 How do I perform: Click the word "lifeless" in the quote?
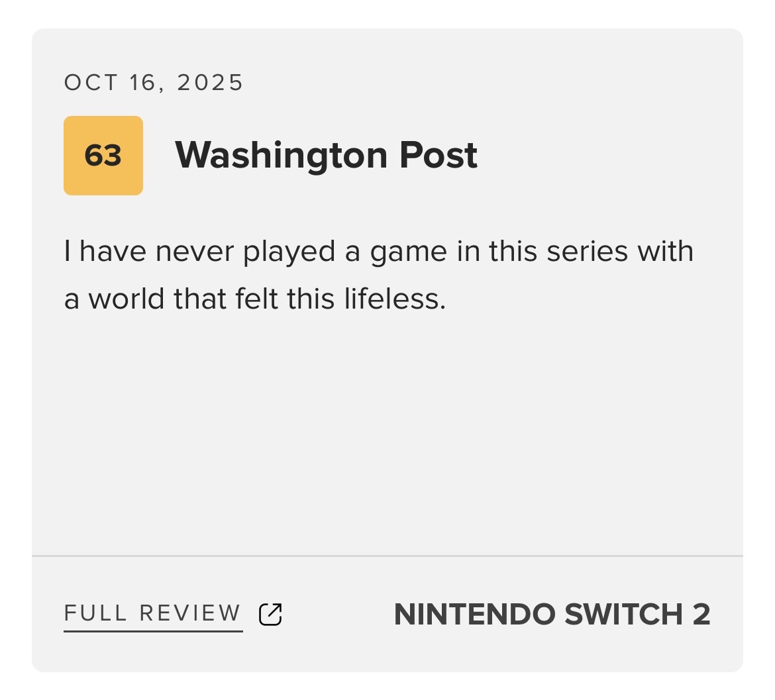pyautogui.click(x=392, y=299)
